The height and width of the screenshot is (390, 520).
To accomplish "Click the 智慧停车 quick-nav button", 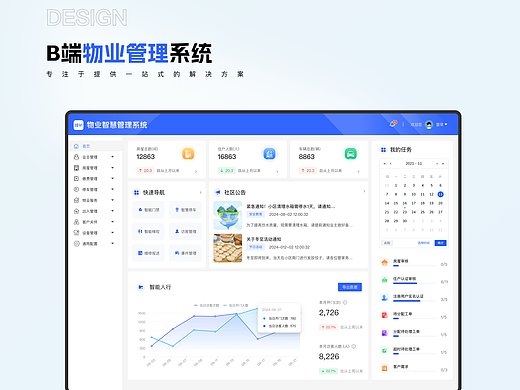I will pyautogui.click(x=185, y=210).
